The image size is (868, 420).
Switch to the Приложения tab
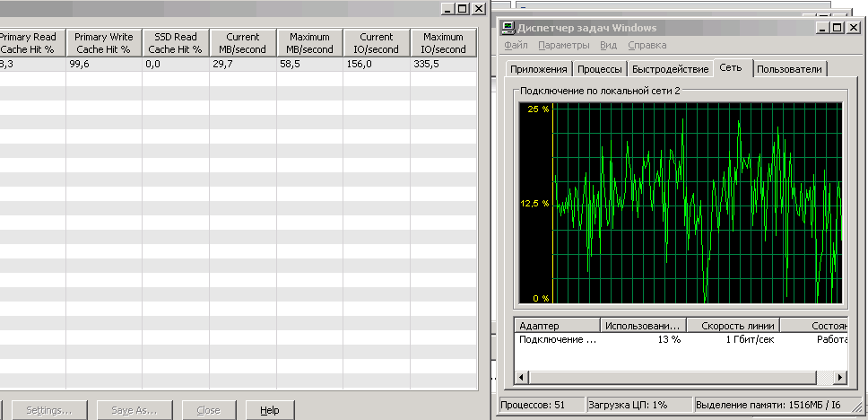tap(538, 69)
